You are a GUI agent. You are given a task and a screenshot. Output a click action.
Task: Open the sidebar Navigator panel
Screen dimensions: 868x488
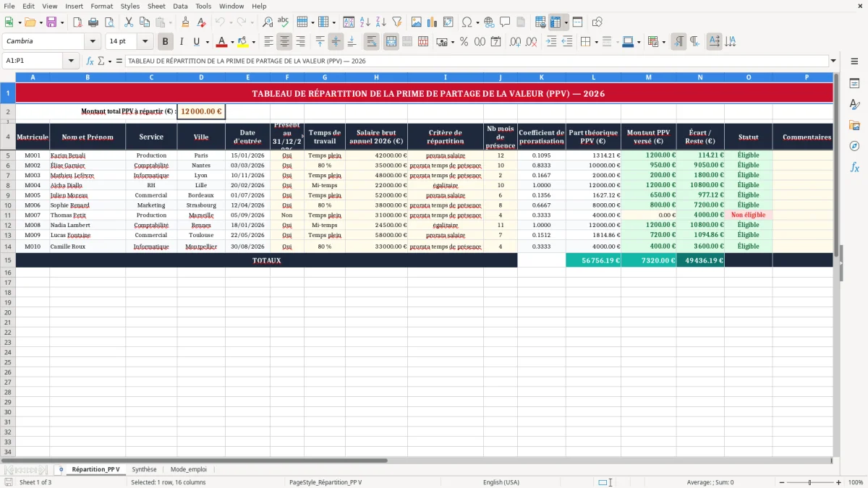pyautogui.click(x=854, y=146)
